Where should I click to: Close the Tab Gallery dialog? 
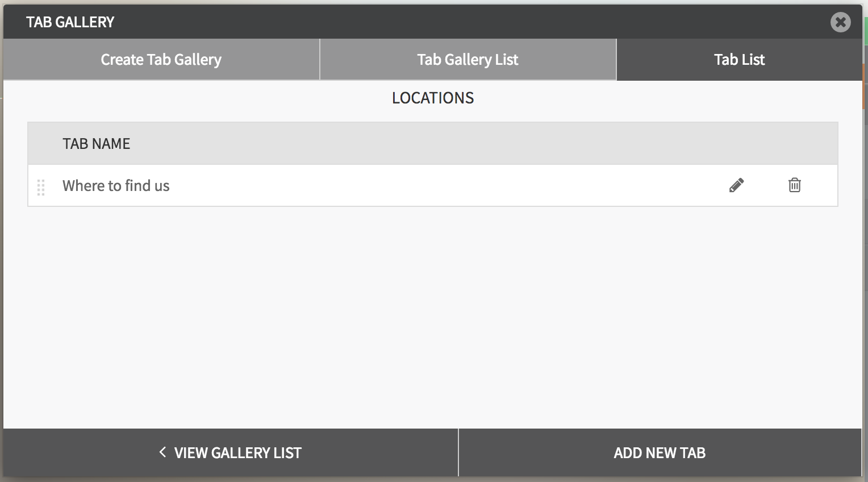[840, 22]
